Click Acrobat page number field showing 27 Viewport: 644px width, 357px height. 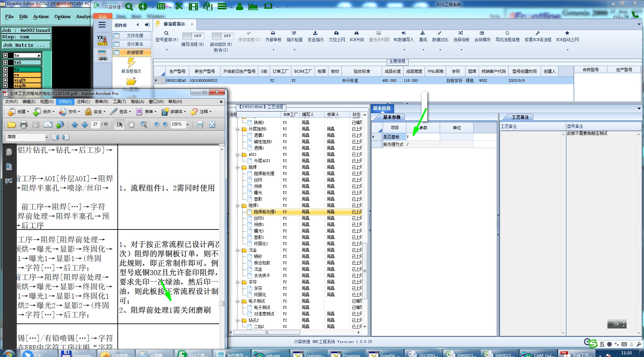pyautogui.click(x=95, y=124)
